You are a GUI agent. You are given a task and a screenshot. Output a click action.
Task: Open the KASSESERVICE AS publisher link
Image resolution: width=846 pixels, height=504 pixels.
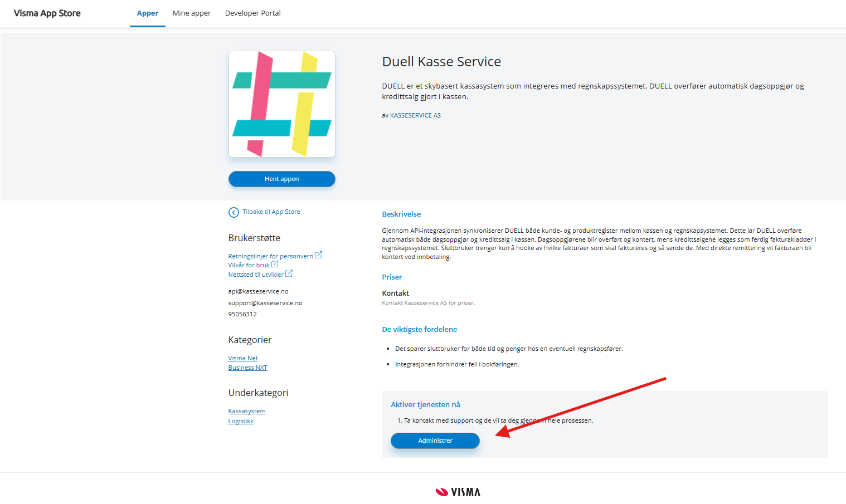415,115
